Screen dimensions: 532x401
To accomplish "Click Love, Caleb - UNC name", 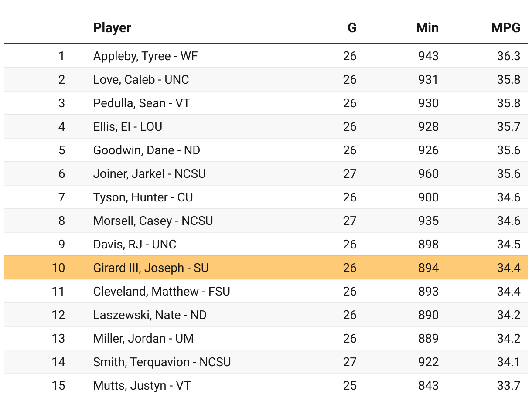I will tap(141, 80).
